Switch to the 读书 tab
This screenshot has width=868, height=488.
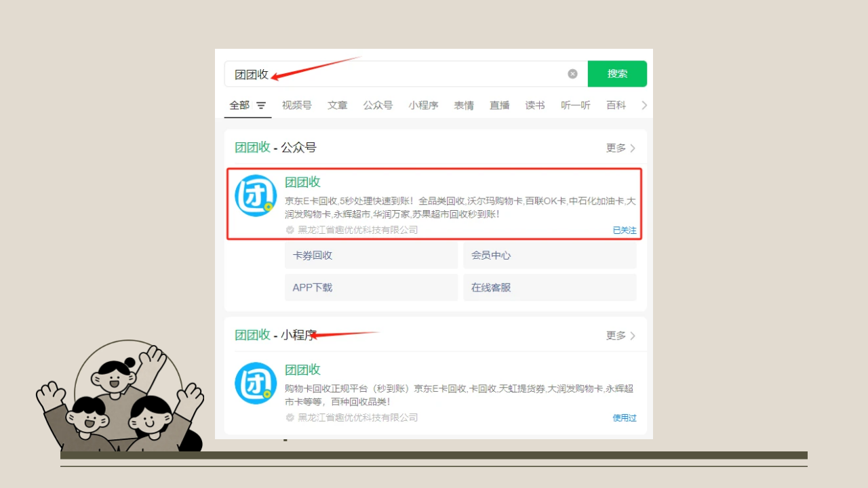click(x=535, y=105)
